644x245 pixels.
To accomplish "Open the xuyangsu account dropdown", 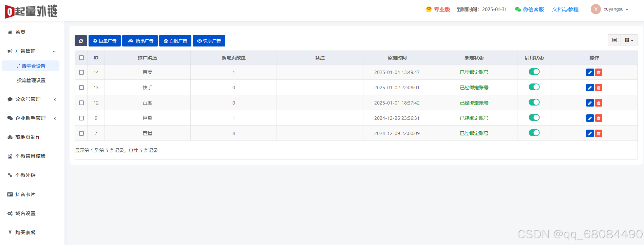I will tap(616, 9).
